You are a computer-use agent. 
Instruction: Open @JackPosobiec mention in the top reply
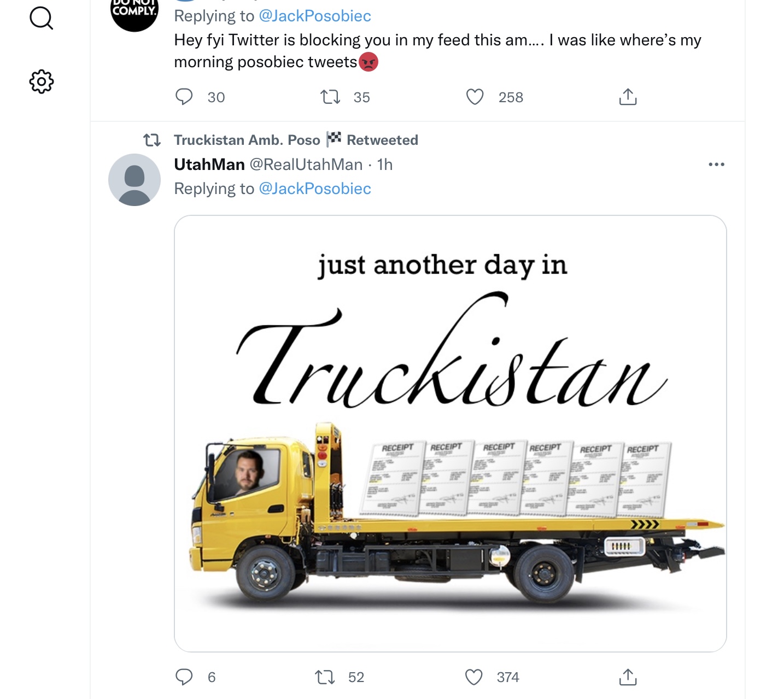click(315, 16)
